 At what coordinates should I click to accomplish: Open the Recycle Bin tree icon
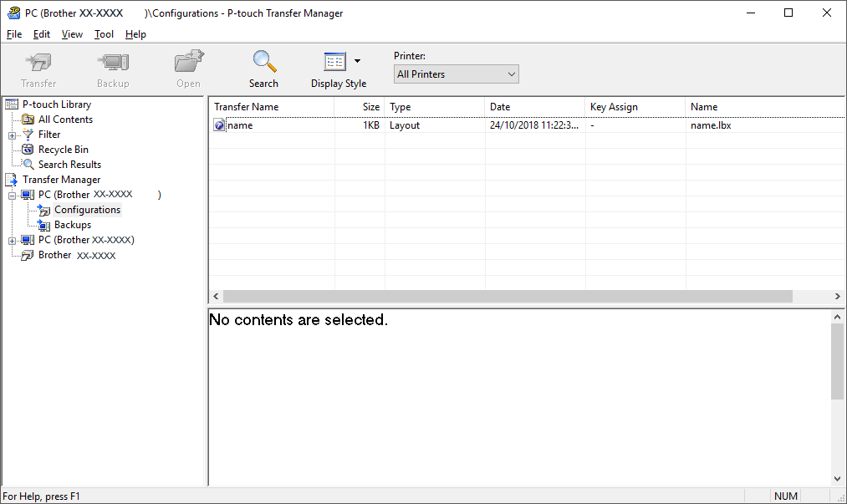(28, 150)
